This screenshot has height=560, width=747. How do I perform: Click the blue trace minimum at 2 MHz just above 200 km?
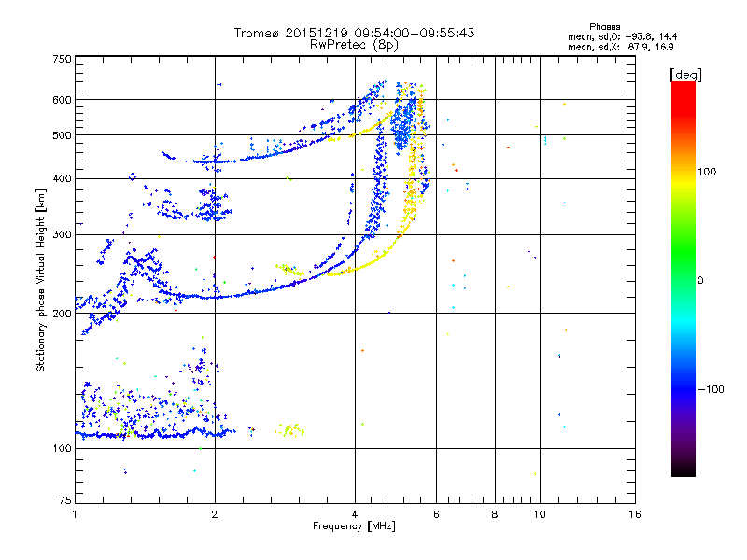(216, 298)
